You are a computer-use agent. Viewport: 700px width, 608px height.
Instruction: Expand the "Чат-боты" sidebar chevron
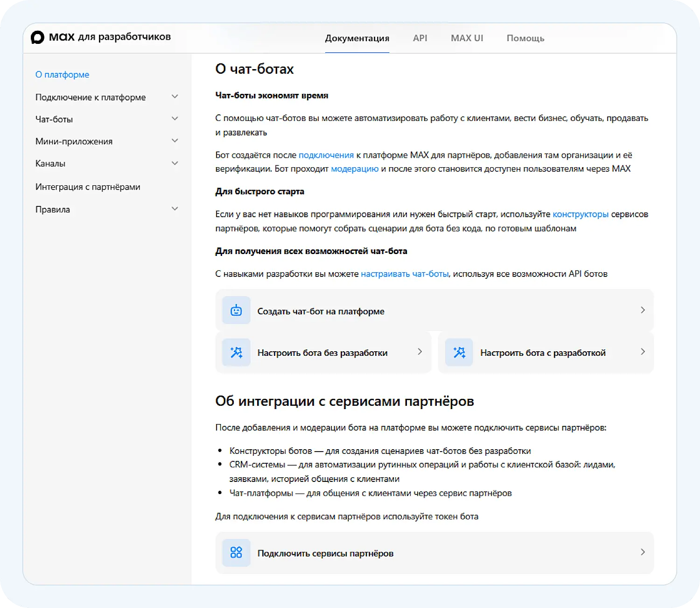[175, 119]
